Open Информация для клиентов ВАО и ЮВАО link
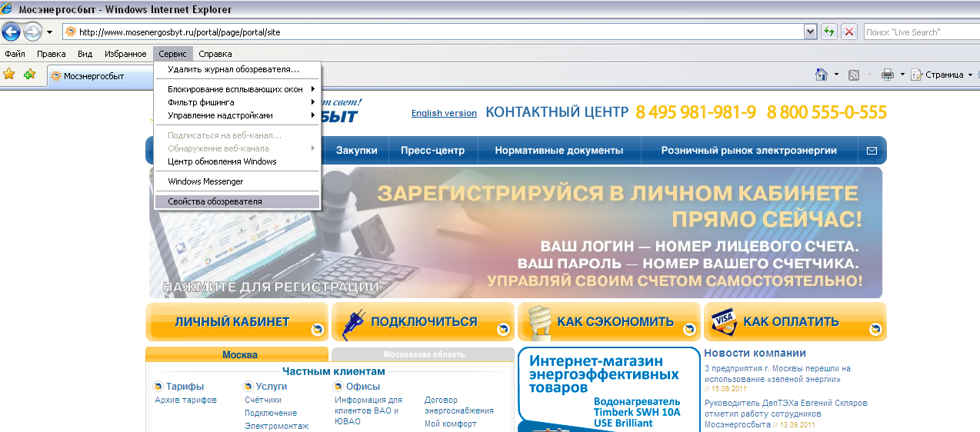The height and width of the screenshot is (432, 980). point(369,411)
